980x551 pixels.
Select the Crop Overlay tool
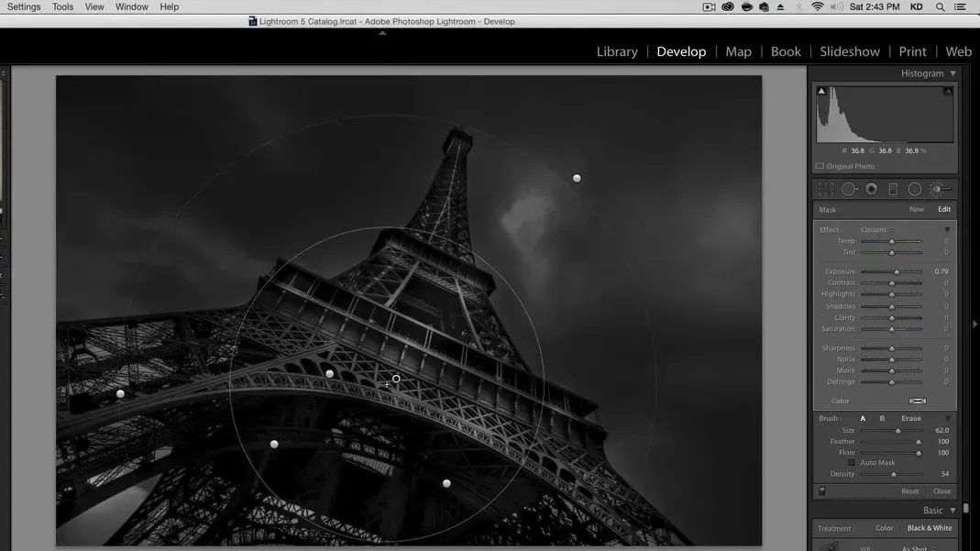click(x=826, y=189)
